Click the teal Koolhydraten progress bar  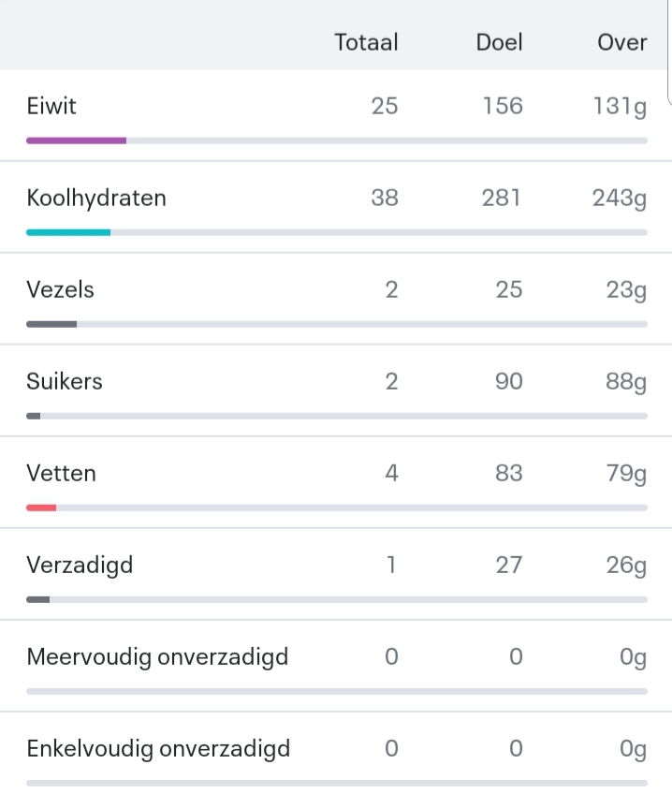pyautogui.click(x=68, y=231)
